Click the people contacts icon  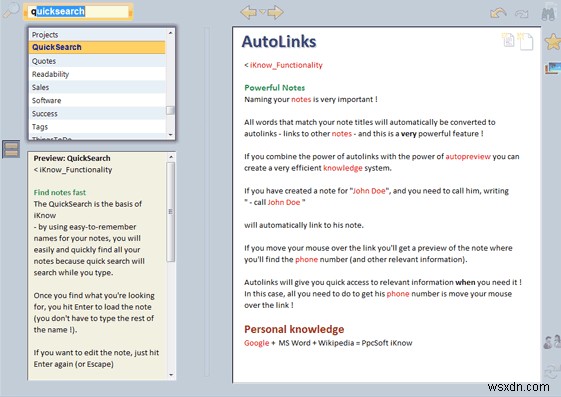click(552, 342)
